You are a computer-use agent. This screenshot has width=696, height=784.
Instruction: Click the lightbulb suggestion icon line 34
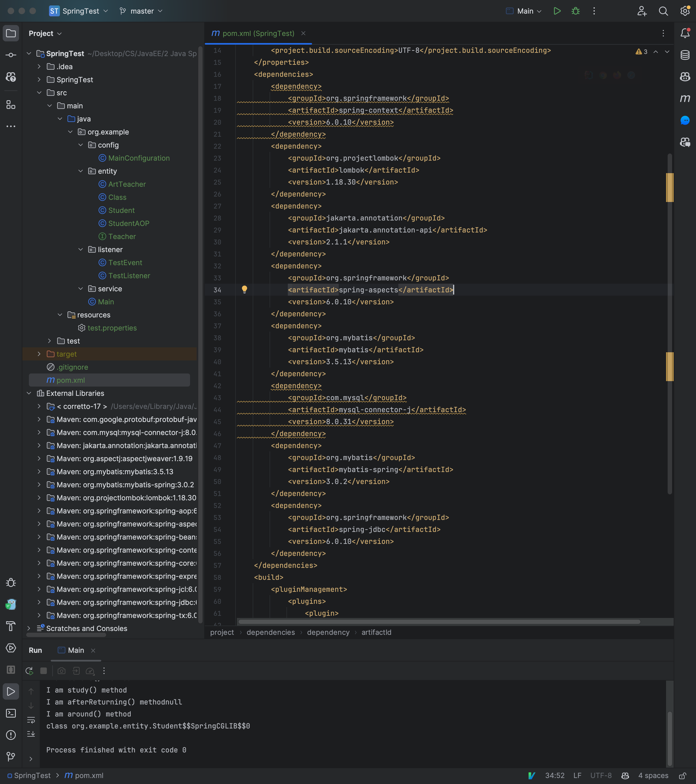(244, 290)
